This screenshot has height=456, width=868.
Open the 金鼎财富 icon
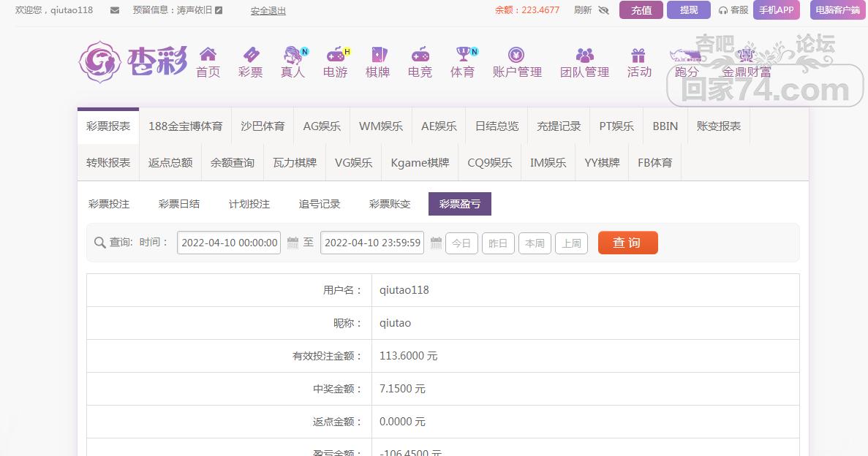click(x=746, y=55)
